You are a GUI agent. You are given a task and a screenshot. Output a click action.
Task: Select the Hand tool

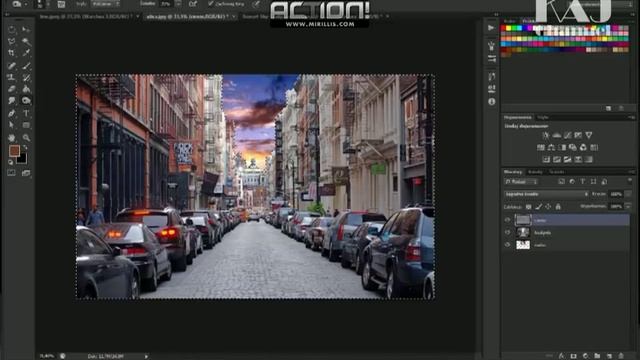pyautogui.click(x=12, y=138)
